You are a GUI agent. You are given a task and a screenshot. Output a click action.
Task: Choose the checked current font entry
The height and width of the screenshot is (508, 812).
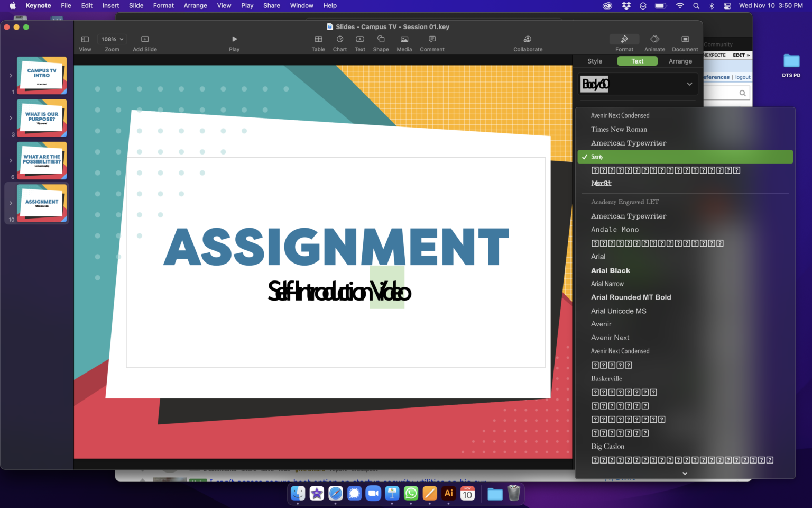pos(685,157)
